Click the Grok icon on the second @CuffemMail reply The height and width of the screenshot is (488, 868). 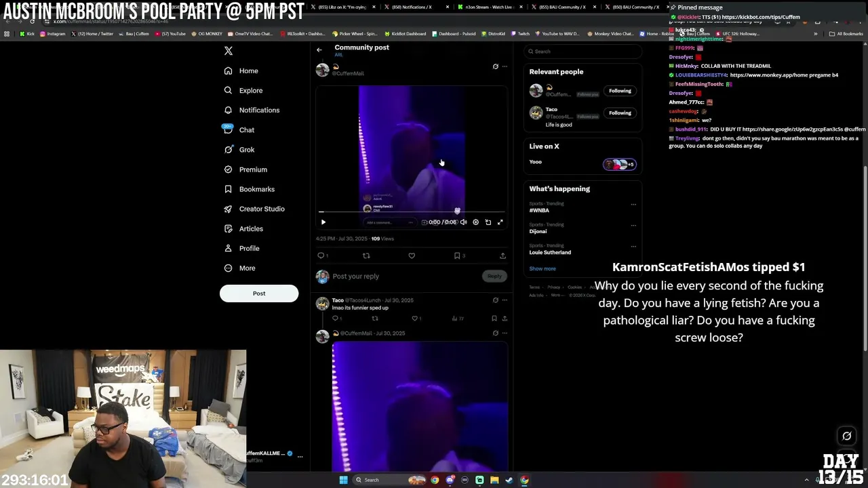(495, 333)
